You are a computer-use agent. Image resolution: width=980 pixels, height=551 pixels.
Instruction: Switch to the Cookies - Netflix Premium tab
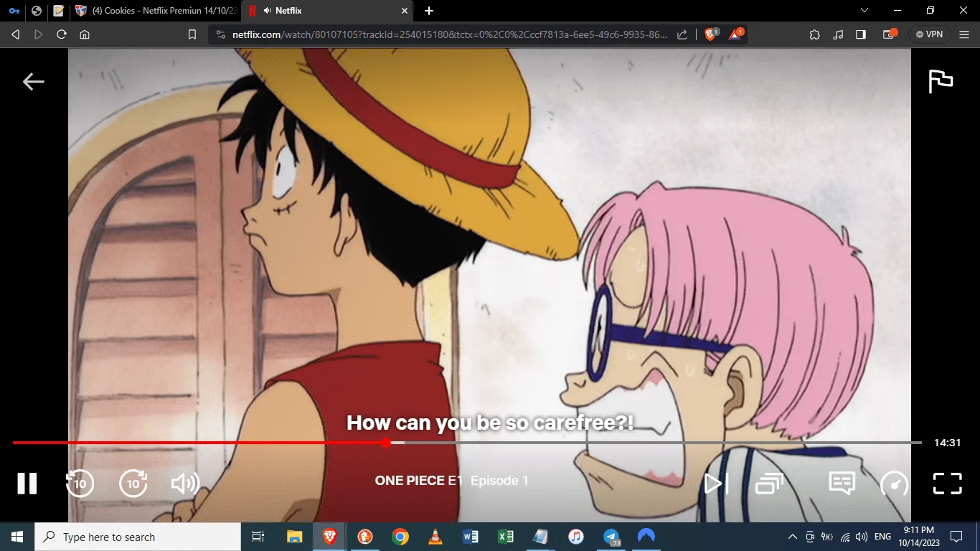pos(155,11)
